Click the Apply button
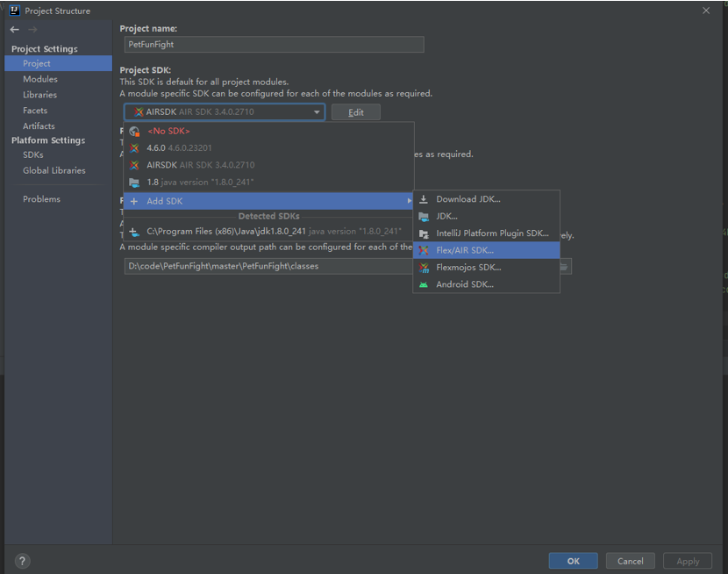The image size is (728, 574). click(688, 561)
